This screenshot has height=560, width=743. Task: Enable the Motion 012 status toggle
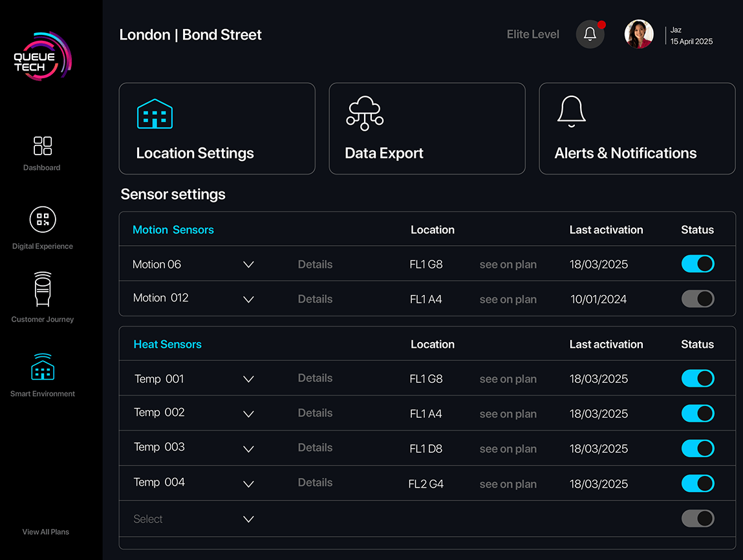point(698,299)
